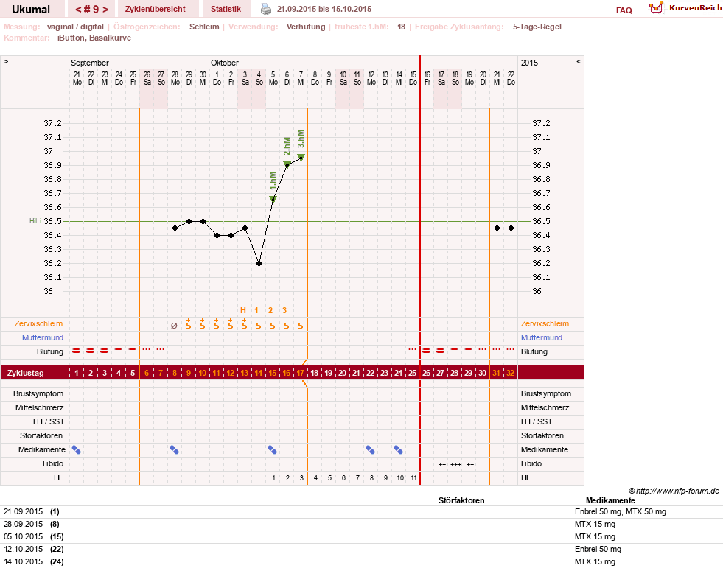Click the Medikamente table column header
The image size is (723, 588).
point(610,500)
